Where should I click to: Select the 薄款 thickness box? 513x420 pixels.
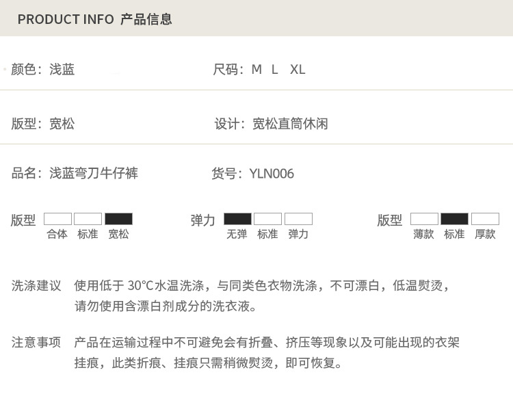424,219
